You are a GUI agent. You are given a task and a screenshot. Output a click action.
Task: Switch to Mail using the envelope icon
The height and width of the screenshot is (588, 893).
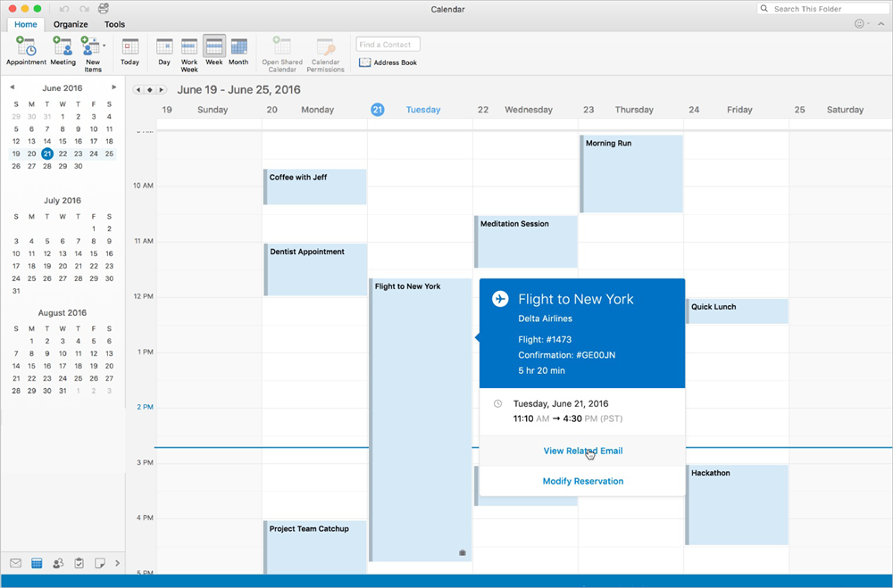[x=14, y=563]
